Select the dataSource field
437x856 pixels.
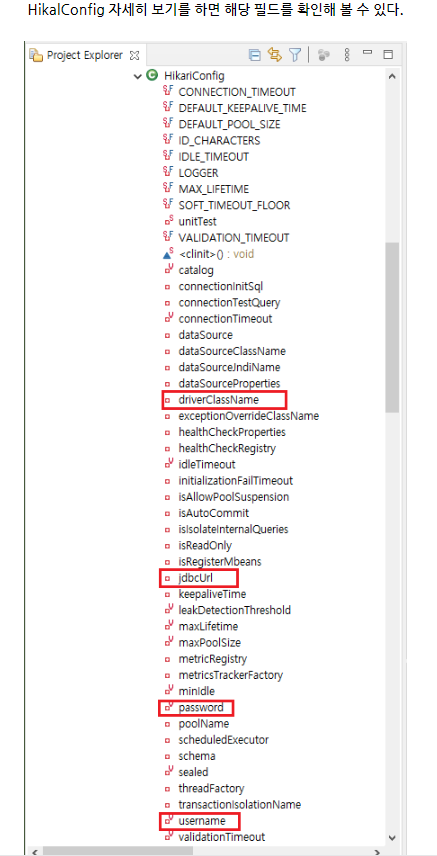[x=205, y=335]
